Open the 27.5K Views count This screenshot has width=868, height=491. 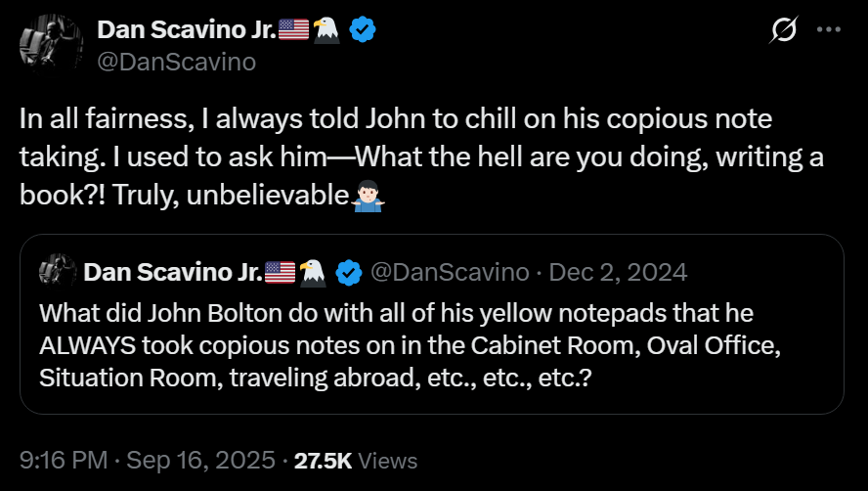tap(356, 460)
